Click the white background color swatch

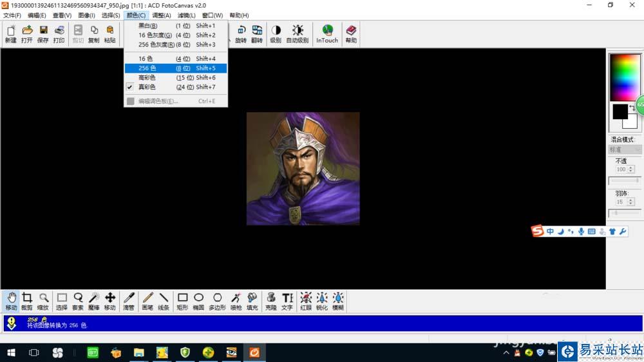click(632, 122)
